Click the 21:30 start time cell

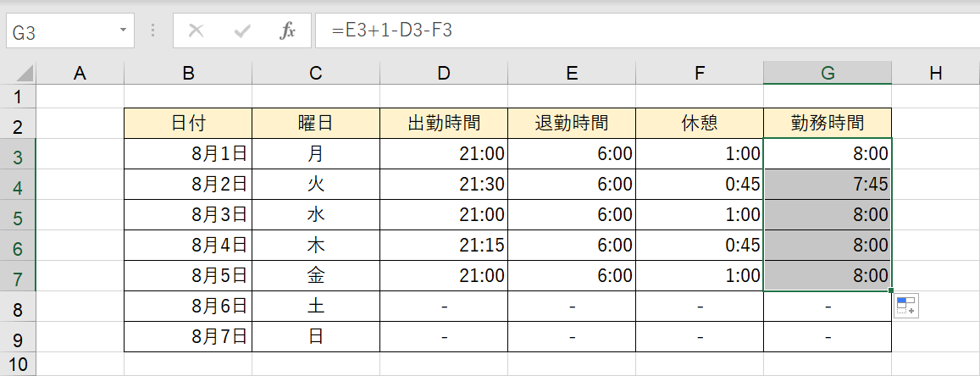coord(444,184)
